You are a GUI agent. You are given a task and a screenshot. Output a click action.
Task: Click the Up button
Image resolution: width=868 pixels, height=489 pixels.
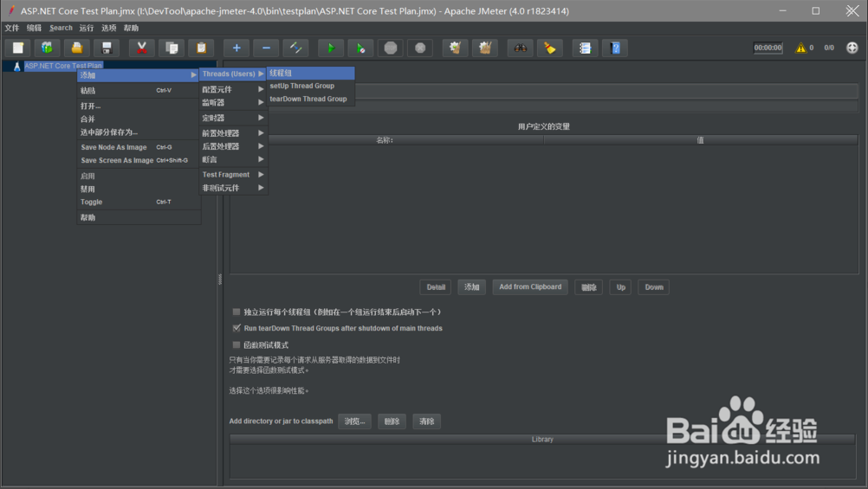point(621,287)
